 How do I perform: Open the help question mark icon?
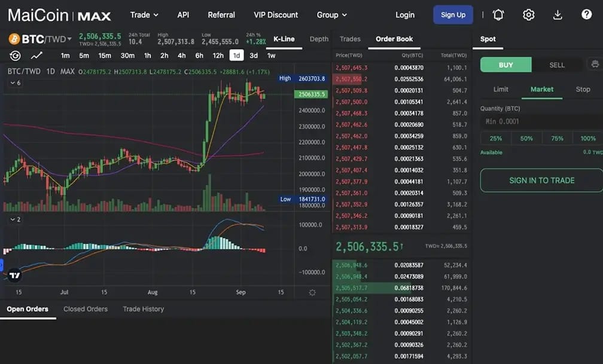point(586,14)
